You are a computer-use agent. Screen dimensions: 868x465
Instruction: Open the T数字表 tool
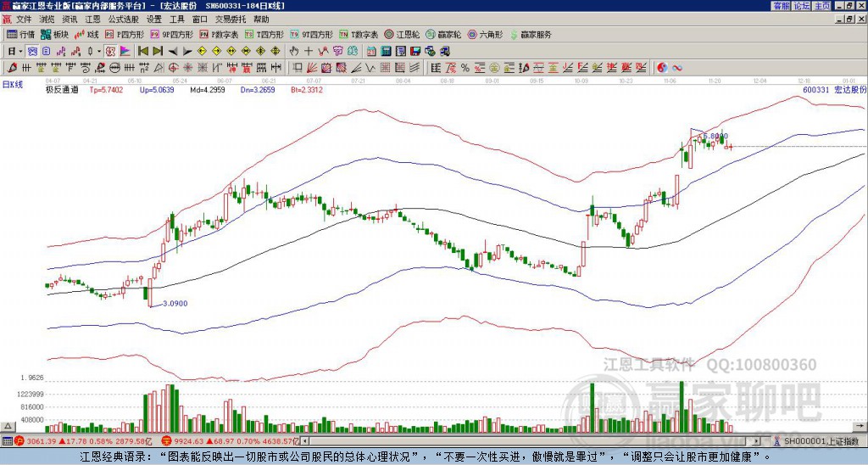click(x=359, y=34)
